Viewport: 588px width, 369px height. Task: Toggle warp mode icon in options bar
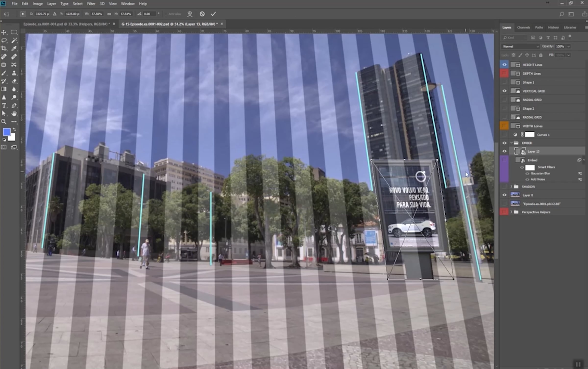[190, 14]
